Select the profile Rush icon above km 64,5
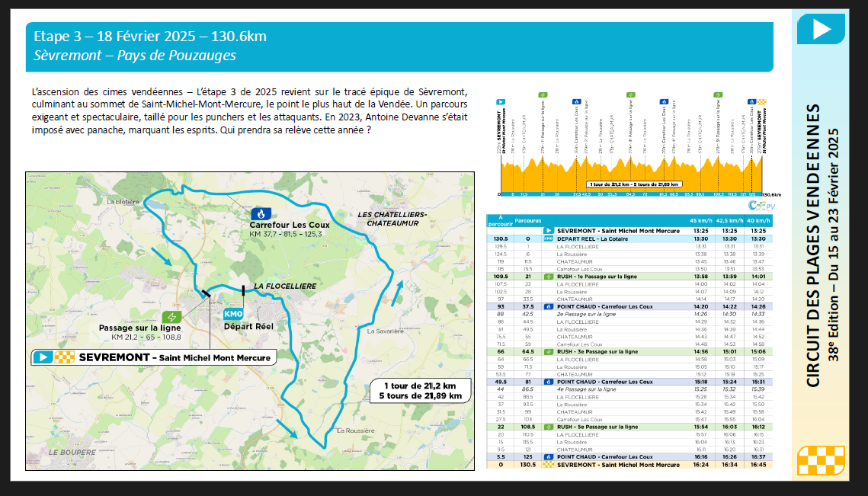The image size is (868, 496). (630, 94)
